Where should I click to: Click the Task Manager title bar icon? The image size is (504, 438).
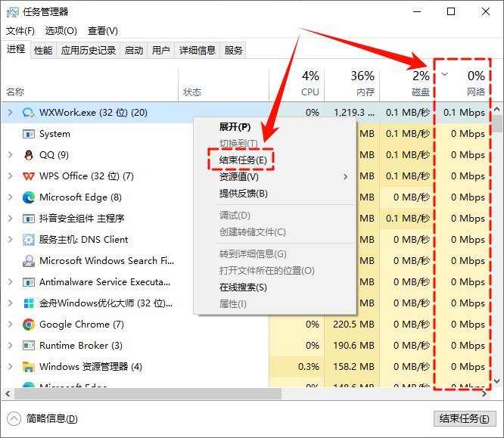point(13,12)
